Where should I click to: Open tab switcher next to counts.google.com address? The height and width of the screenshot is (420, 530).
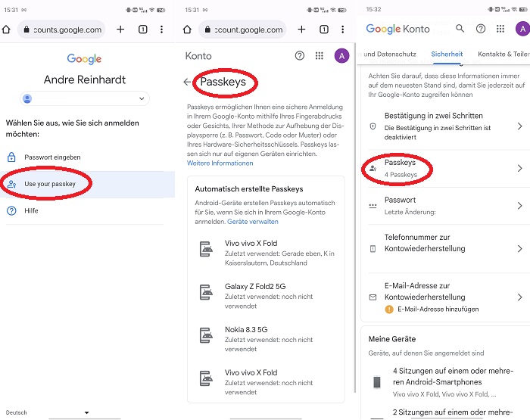[x=142, y=30]
